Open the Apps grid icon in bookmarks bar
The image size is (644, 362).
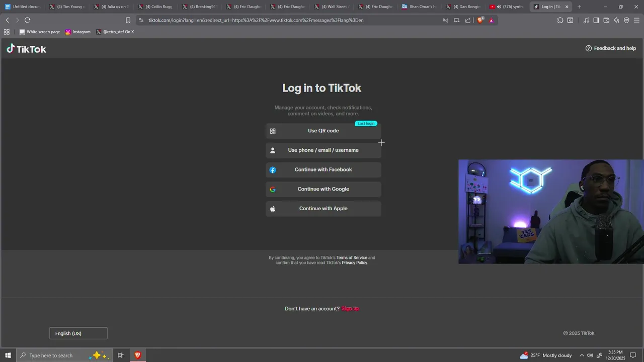[x=7, y=32]
